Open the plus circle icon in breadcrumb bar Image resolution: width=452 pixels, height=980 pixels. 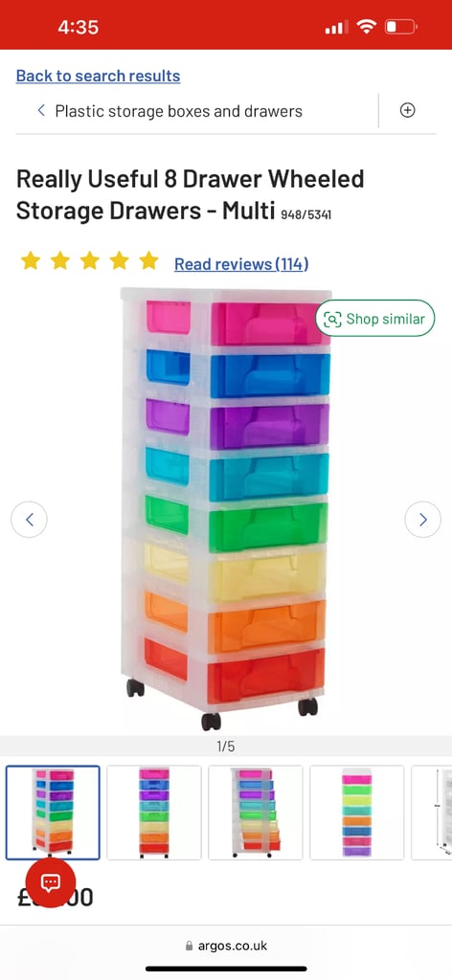point(407,111)
